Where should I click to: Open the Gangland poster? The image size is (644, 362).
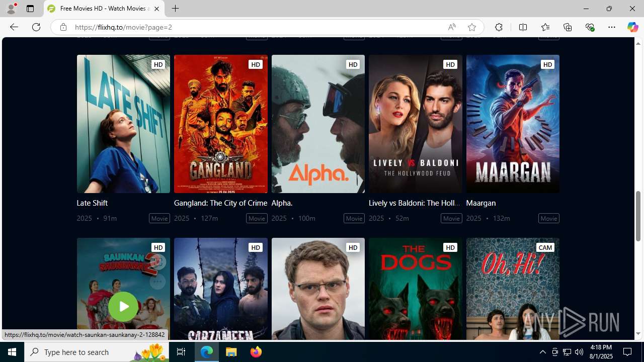tap(221, 124)
